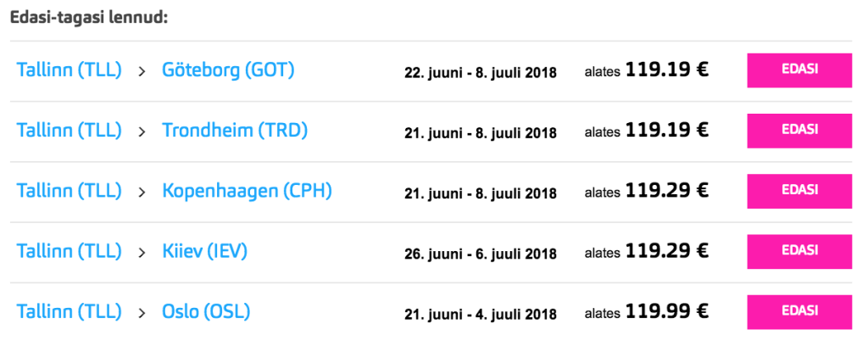The height and width of the screenshot is (341, 868).
Task: Click EDASI button for Göteborg flight
Action: click(799, 70)
